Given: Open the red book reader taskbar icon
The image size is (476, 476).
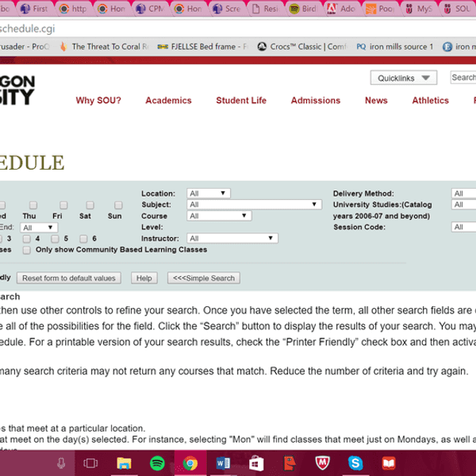Looking at the screenshot, I should coord(389,463).
